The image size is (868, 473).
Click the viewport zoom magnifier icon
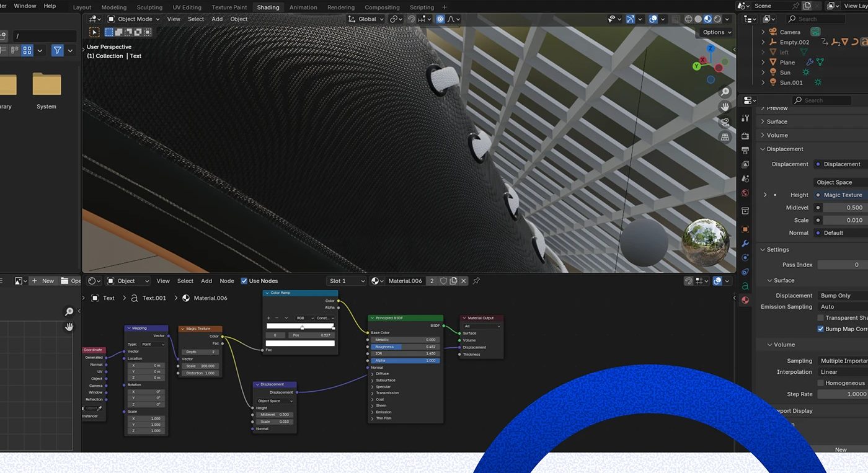725,92
